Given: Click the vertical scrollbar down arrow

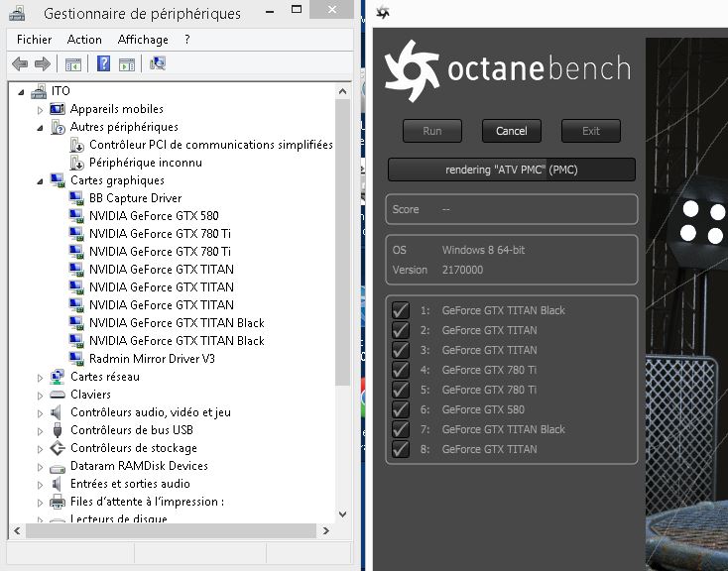Looking at the screenshot, I should pos(342,514).
